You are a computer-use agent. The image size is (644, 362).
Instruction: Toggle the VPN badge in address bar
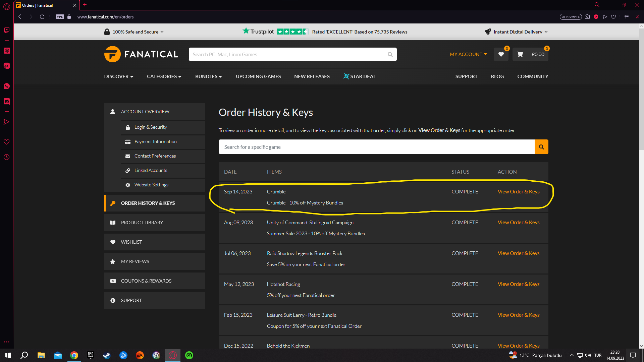tap(60, 17)
